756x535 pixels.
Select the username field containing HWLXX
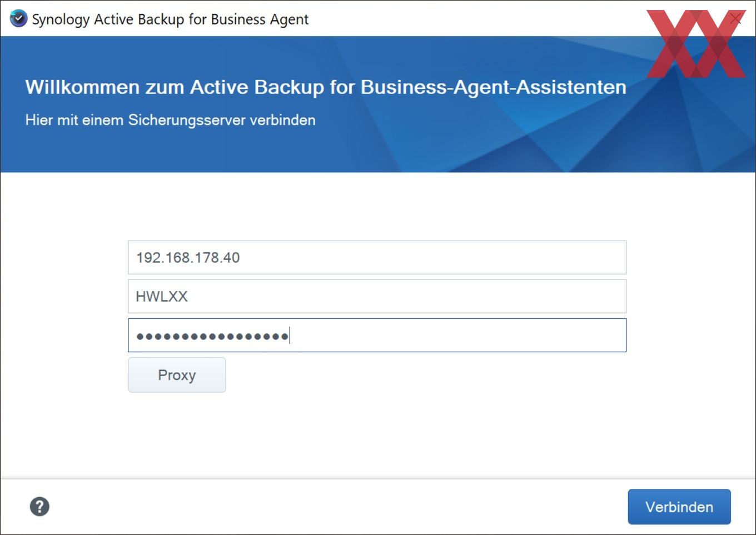pos(377,296)
